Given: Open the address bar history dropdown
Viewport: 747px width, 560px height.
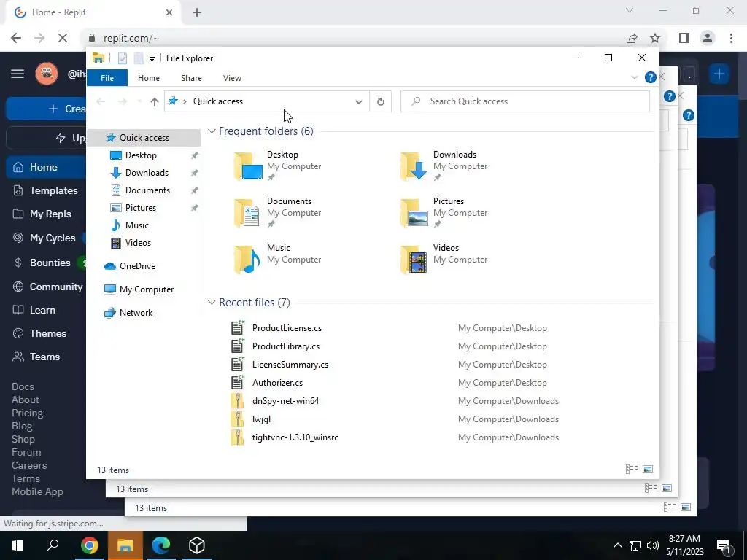Looking at the screenshot, I should (x=359, y=101).
